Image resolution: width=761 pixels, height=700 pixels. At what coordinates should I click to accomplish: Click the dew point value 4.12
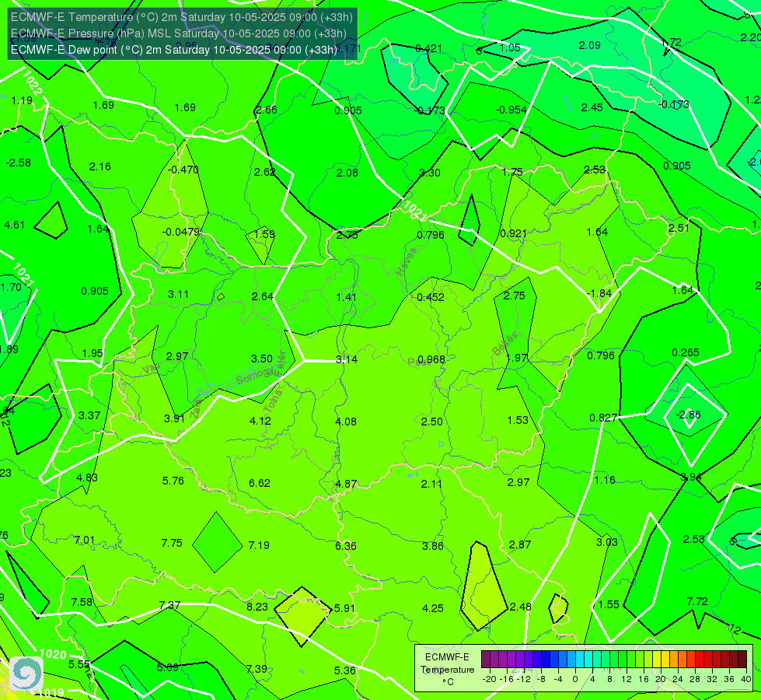[x=260, y=421]
